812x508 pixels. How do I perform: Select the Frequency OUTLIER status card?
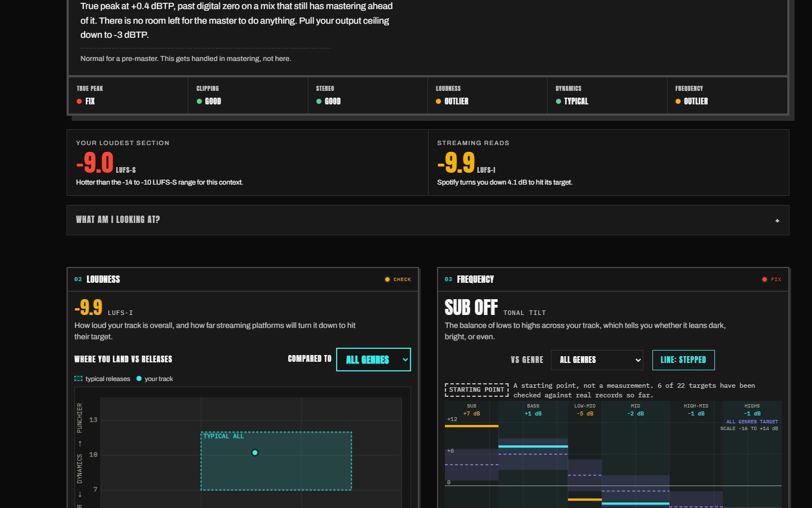click(x=727, y=95)
